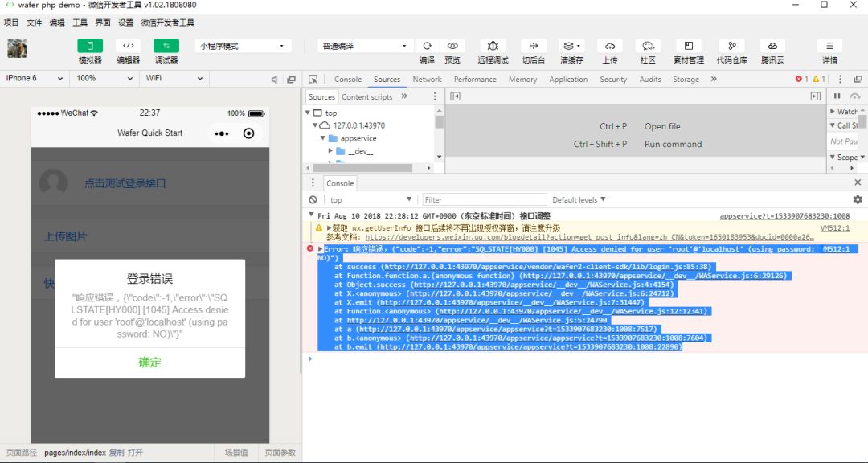Switch to the Network tab
The image size is (868, 463).
[x=427, y=80]
